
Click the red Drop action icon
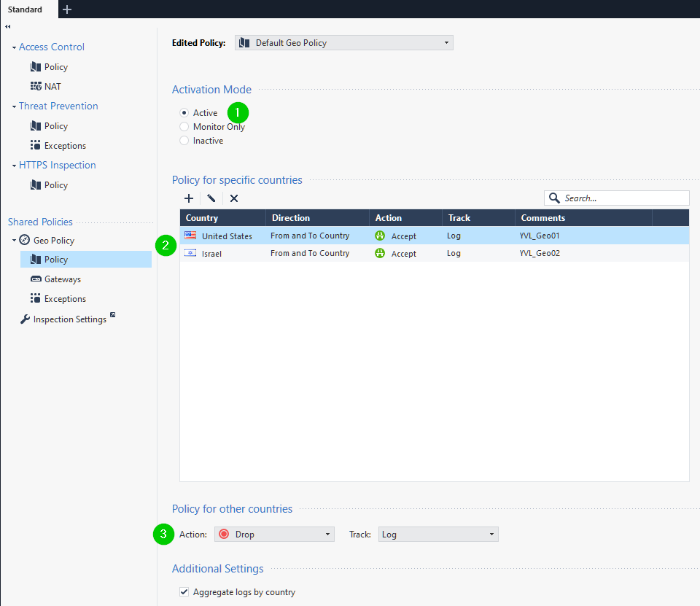click(x=224, y=534)
